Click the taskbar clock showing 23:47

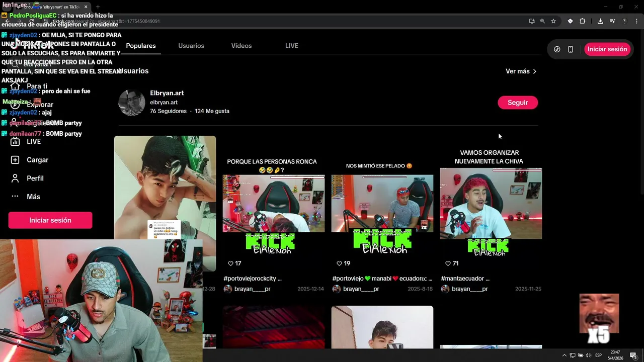tap(615, 355)
